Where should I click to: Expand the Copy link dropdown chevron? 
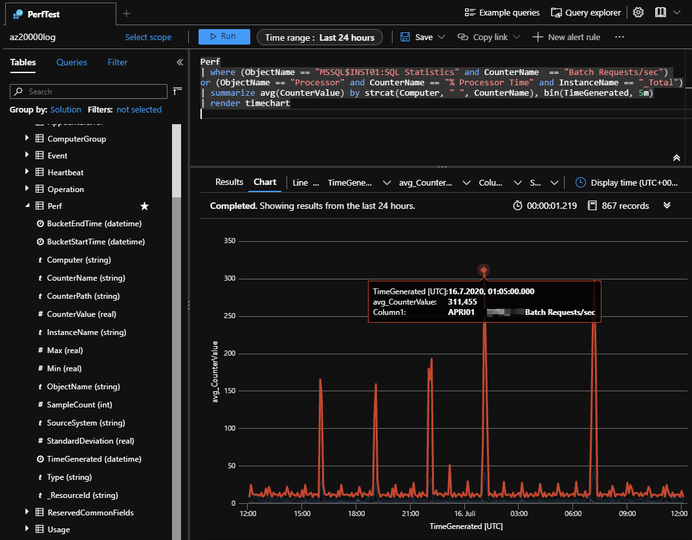[516, 38]
